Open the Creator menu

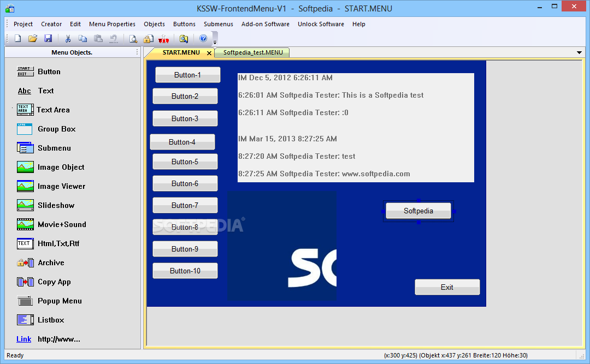(x=51, y=24)
